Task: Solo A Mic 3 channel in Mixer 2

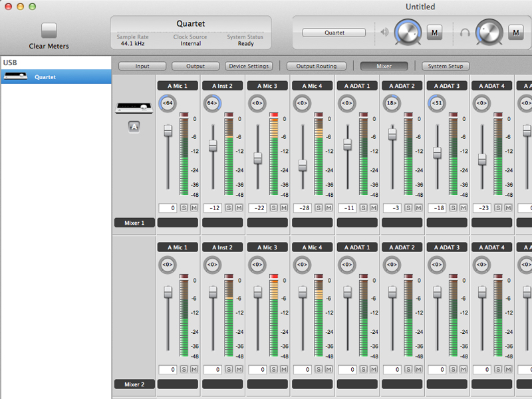Action: [274, 370]
